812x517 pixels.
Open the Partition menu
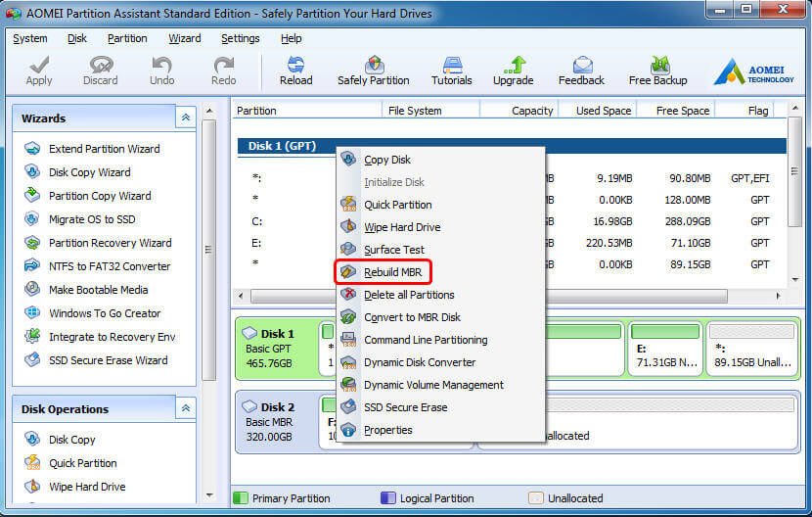pyautogui.click(x=127, y=38)
